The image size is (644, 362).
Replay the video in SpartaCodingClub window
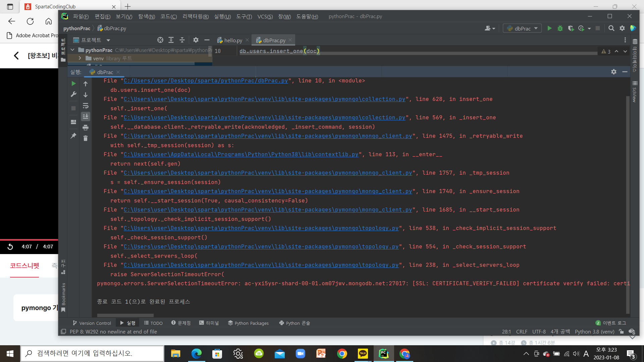click(10, 247)
